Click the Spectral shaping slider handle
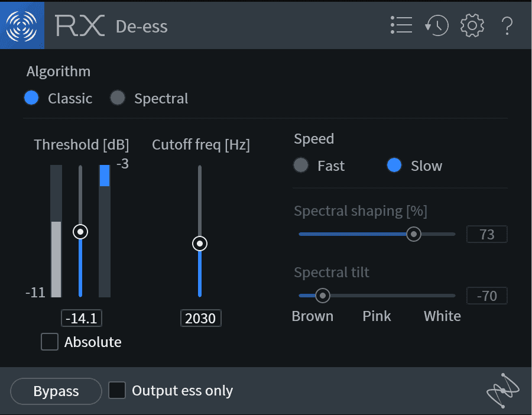The height and width of the screenshot is (415, 532). click(x=414, y=234)
